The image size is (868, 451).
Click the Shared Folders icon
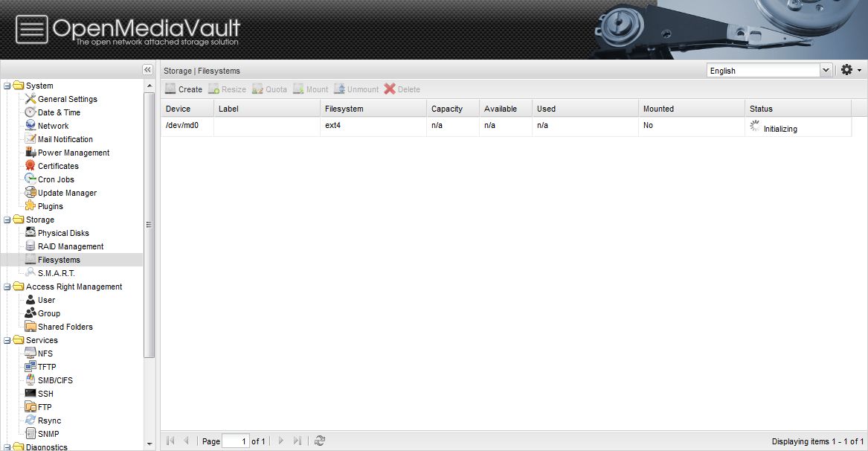[30, 326]
